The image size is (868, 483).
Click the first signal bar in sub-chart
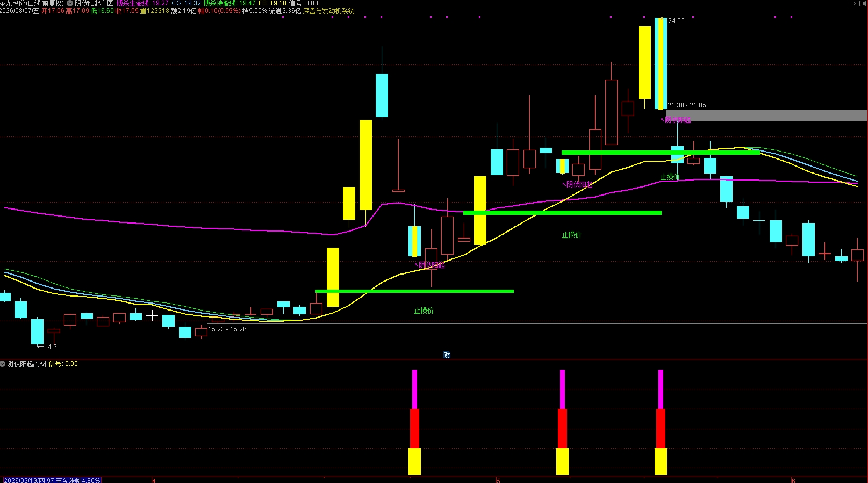point(414,422)
